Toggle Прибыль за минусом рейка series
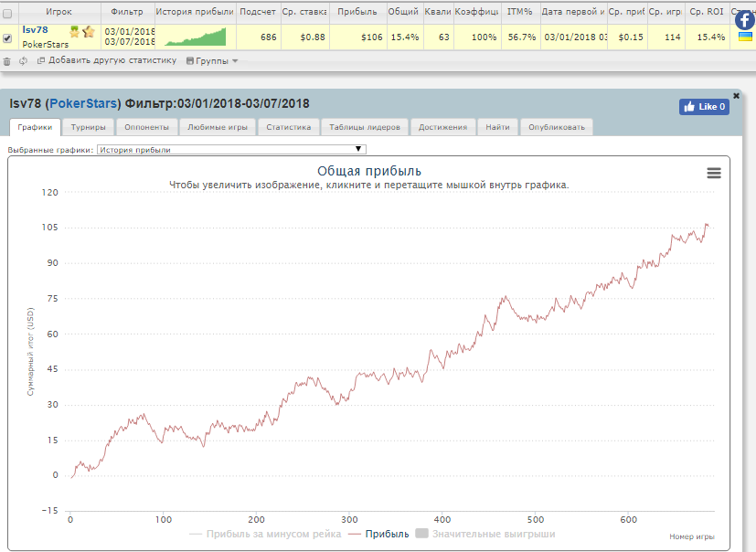The width and height of the screenshot is (756, 552). (x=265, y=534)
